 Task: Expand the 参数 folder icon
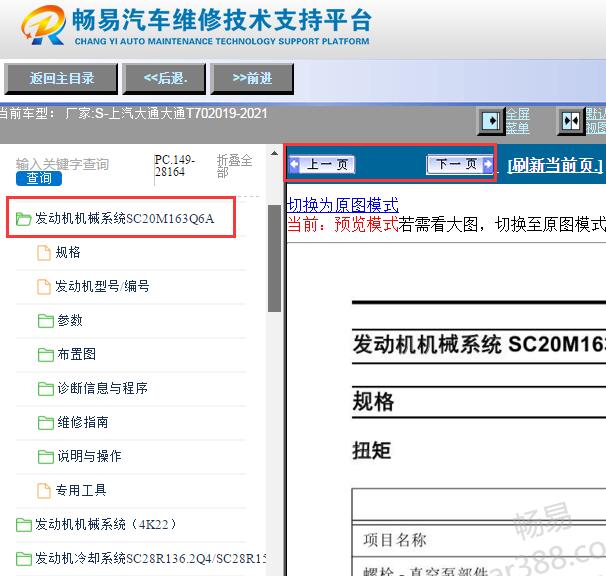point(46,321)
